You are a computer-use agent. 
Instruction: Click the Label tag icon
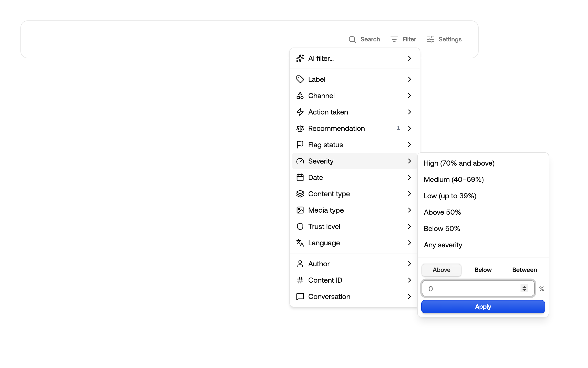click(x=300, y=79)
